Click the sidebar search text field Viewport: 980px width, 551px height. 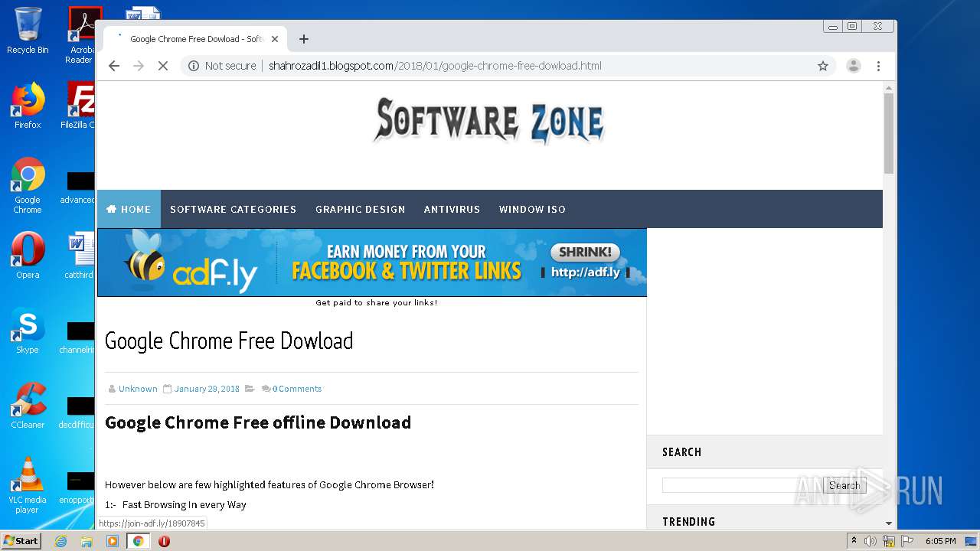pyautogui.click(x=742, y=485)
